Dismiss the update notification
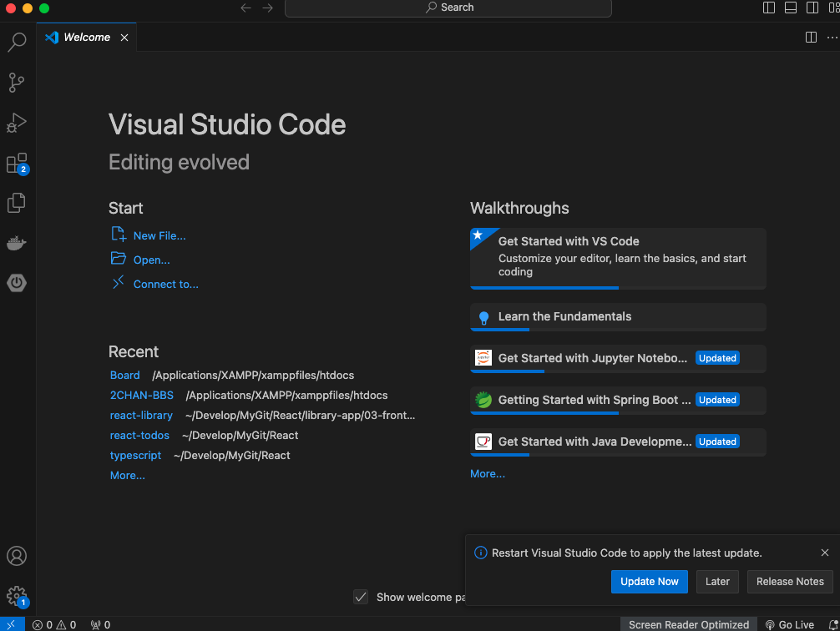This screenshot has height=631, width=840. (x=825, y=553)
